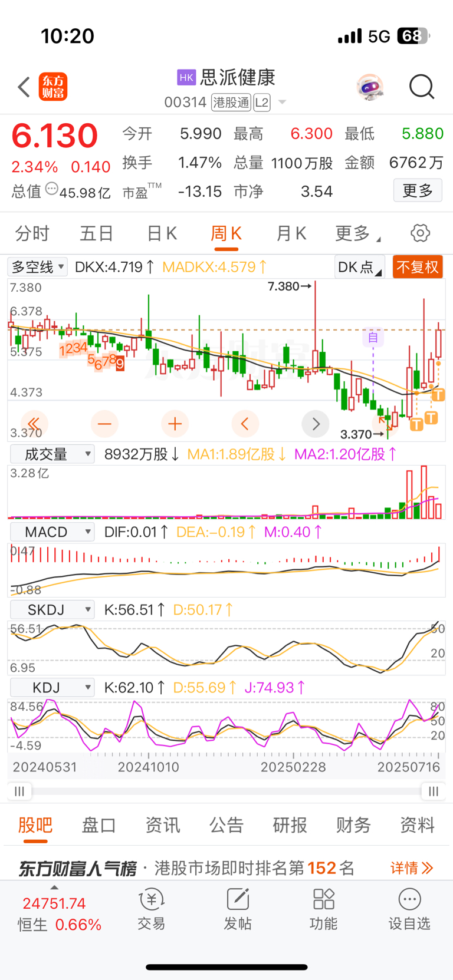Open chart settings gear icon

point(420,233)
